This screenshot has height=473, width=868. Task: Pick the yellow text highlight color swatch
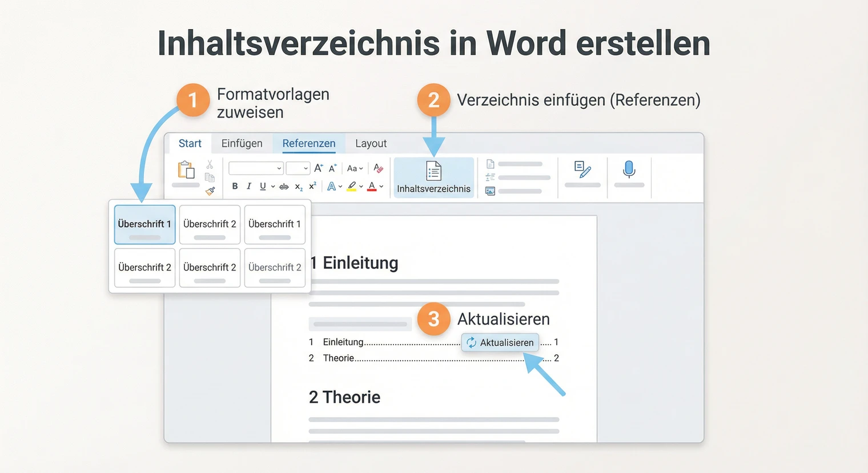(351, 189)
